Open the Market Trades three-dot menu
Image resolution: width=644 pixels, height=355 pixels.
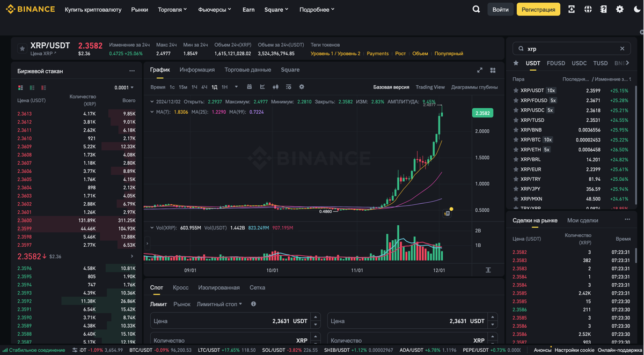pos(627,220)
